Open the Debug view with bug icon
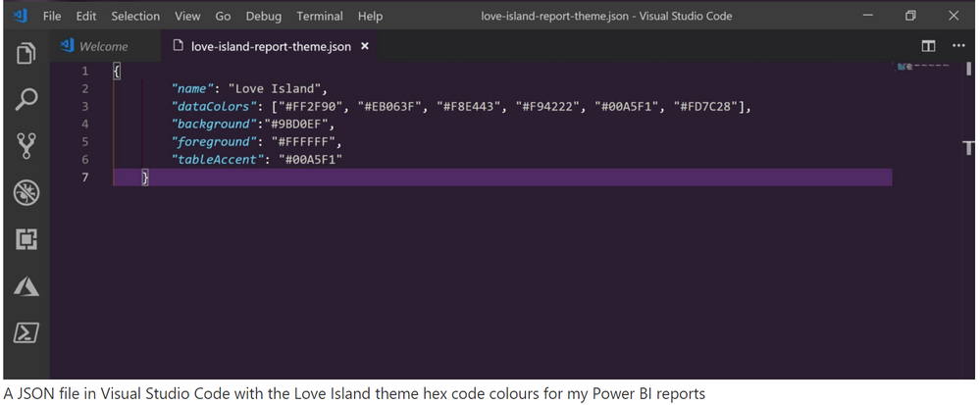The image size is (980, 405). tap(26, 192)
